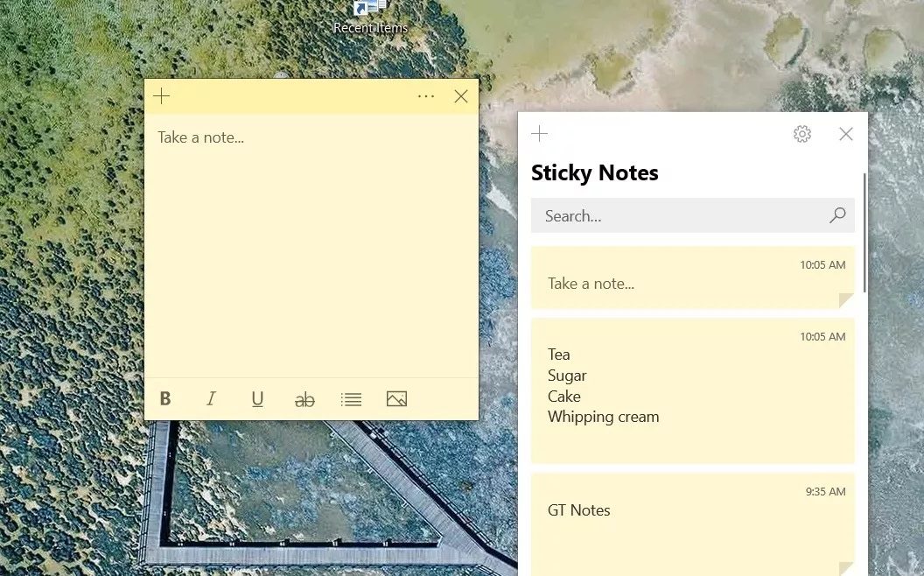Open the 'GT Notes' note card
The image size is (924, 576).
[x=693, y=524]
